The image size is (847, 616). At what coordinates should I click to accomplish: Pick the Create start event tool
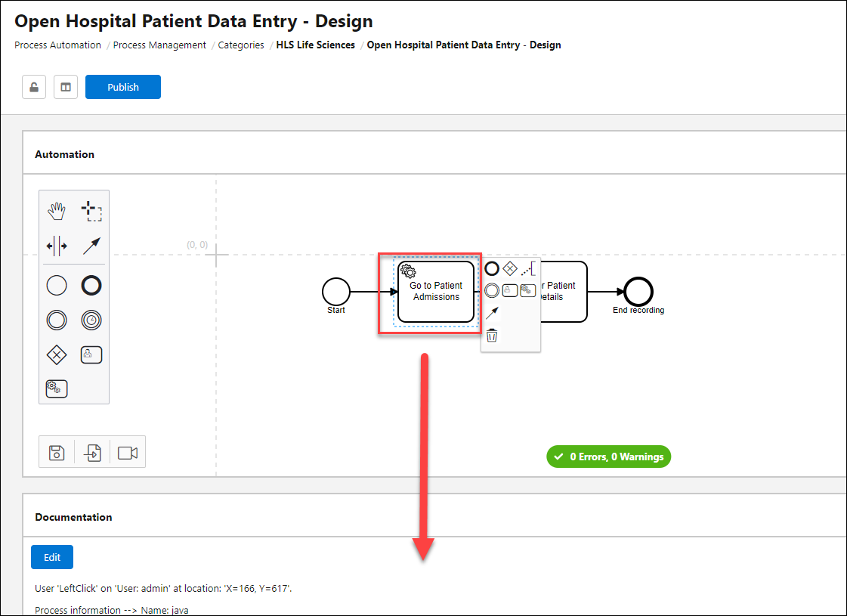(x=56, y=285)
